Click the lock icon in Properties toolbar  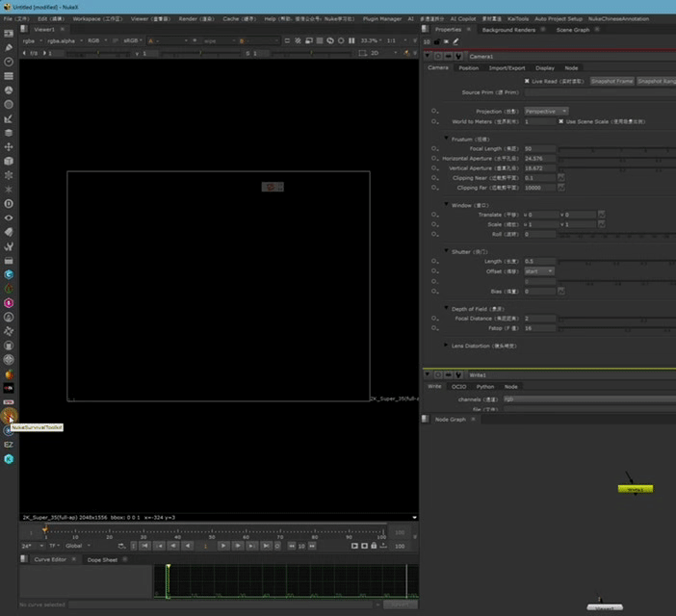click(437, 41)
